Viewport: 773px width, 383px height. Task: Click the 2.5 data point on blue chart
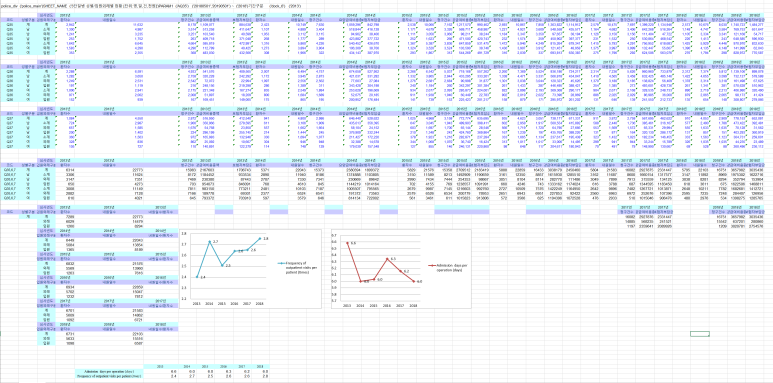222,265
